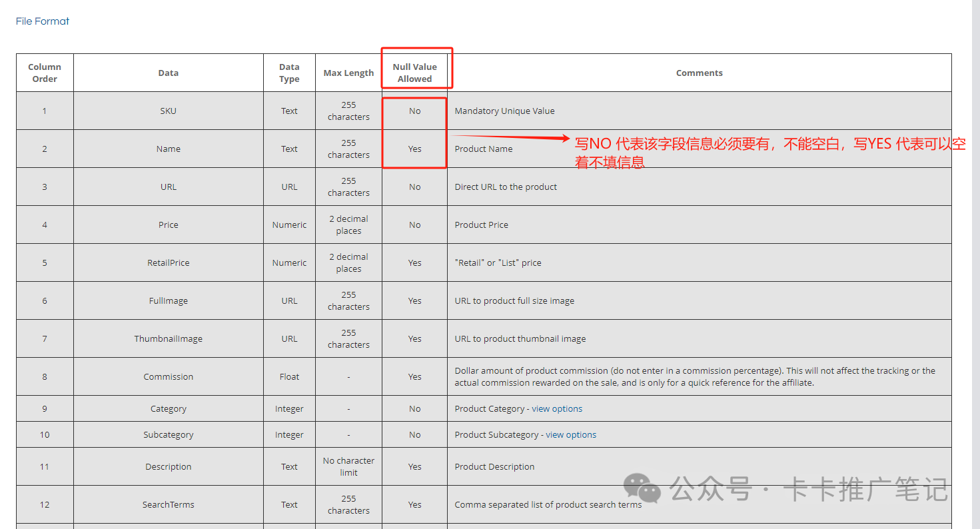This screenshot has height=529, width=980.
Task: Open view options link for Product Category
Action: (557, 408)
